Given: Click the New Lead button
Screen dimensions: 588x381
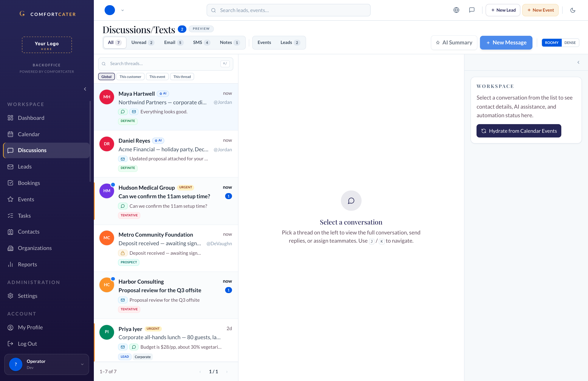Looking at the screenshot, I should pos(503,10).
